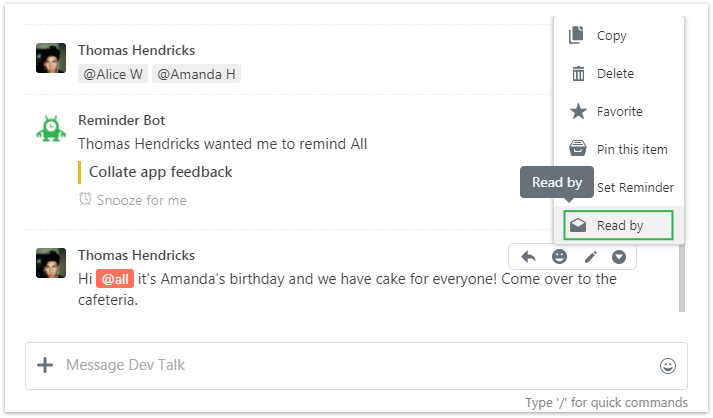Click the @Amanda H mention tag
Image resolution: width=713 pixels, height=418 pixels.
[x=196, y=74]
